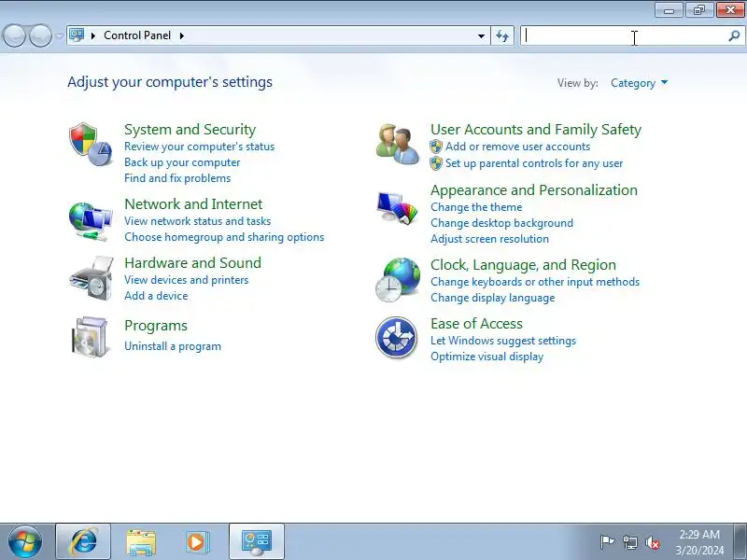Screen dimensions: 747x560
Task: Click Uninstall a program
Action: (173, 346)
